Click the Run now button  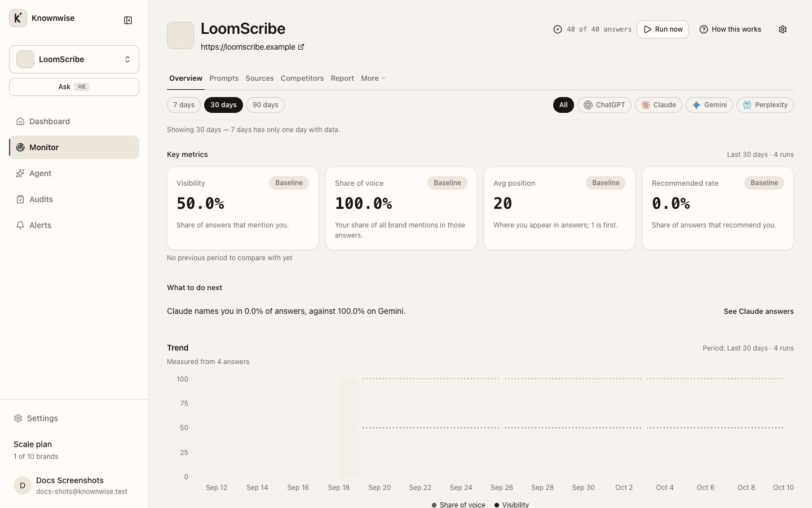[663, 29]
